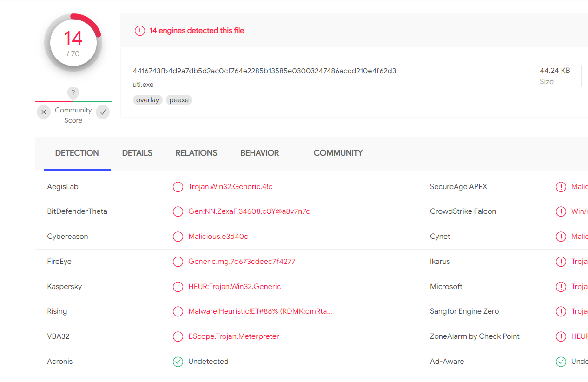Click the Cybereason detection alert icon
The height and width of the screenshot is (382, 588).
[178, 237]
